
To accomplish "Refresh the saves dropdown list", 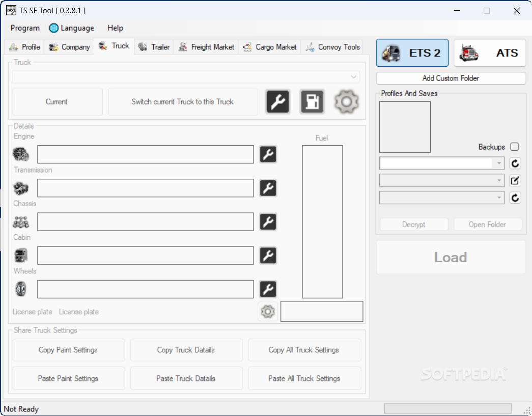I will [x=515, y=198].
